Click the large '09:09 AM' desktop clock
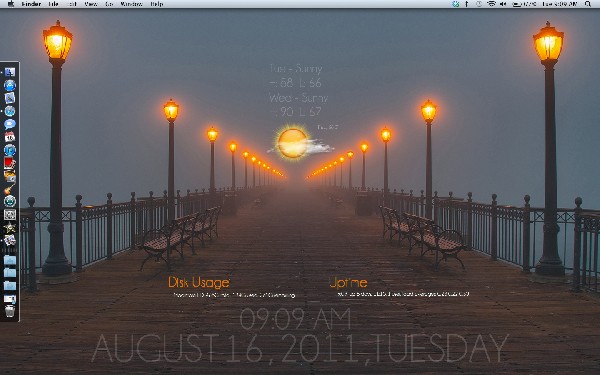The image size is (600, 375). pyautogui.click(x=295, y=319)
